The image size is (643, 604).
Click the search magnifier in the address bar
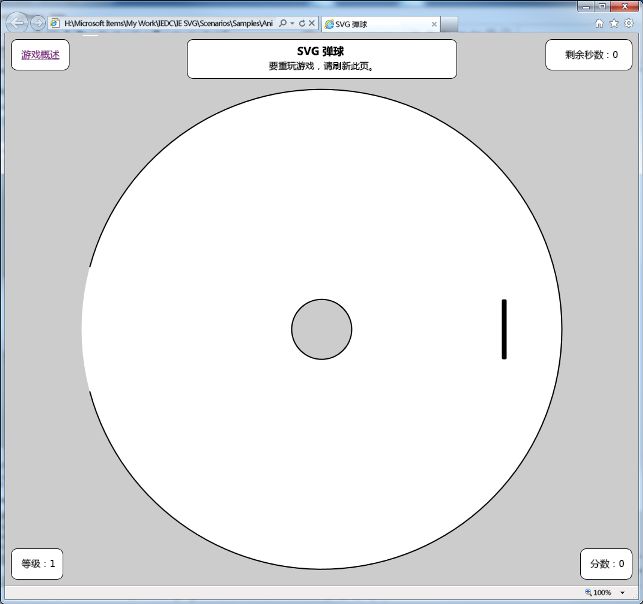[283, 23]
